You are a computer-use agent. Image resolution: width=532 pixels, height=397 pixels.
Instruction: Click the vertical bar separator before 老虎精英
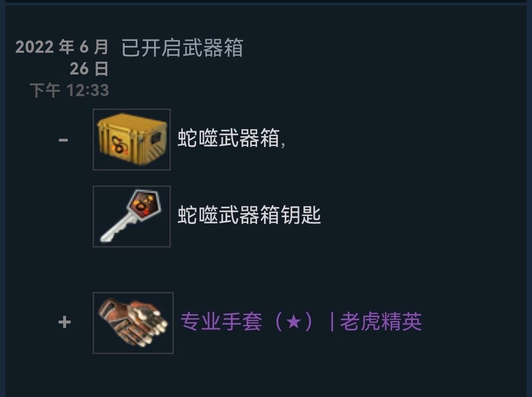coord(332,322)
